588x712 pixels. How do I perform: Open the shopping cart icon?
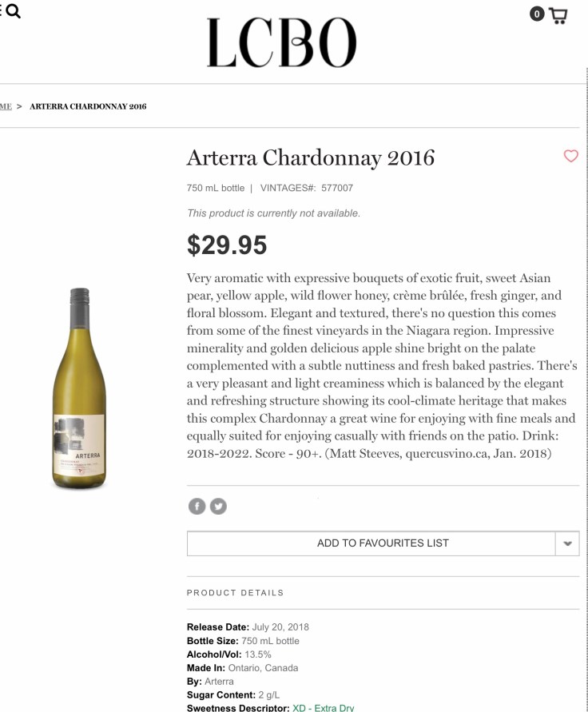click(x=558, y=16)
